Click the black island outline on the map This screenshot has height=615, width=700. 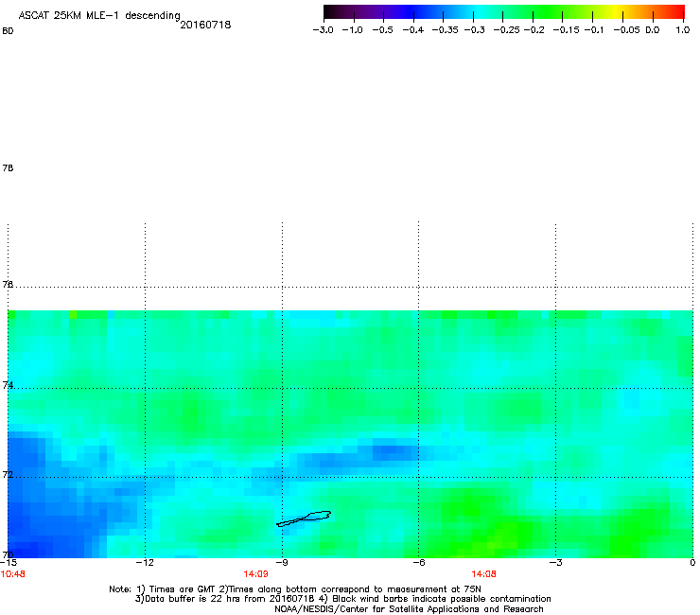[x=304, y=518]
